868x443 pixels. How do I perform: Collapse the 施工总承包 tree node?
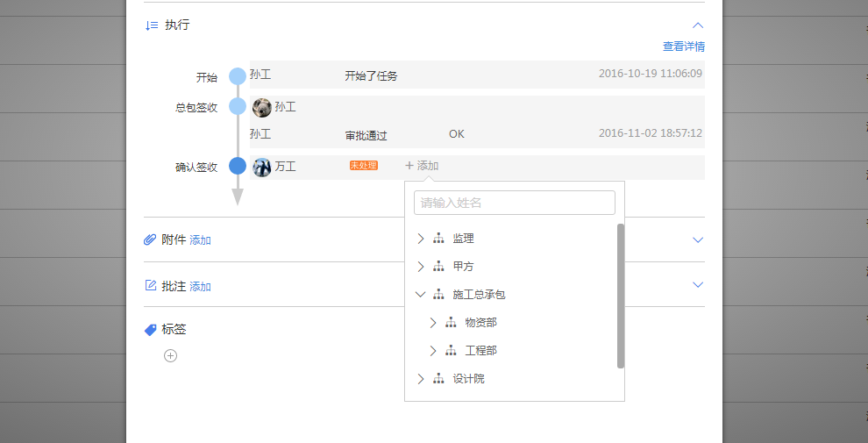[421, 295]
